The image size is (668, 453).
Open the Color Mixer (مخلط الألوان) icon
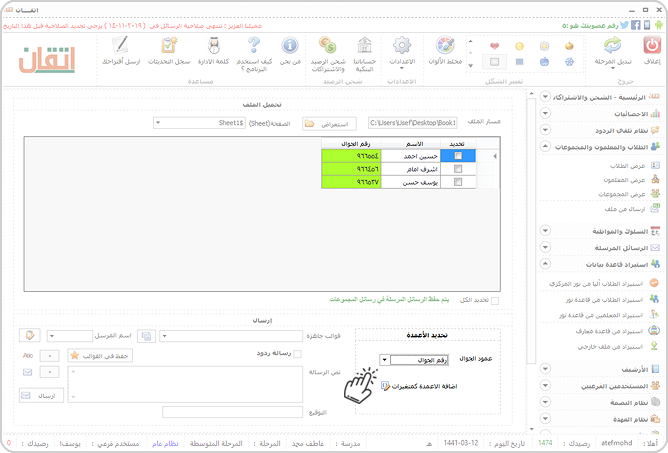pos(445,45)
